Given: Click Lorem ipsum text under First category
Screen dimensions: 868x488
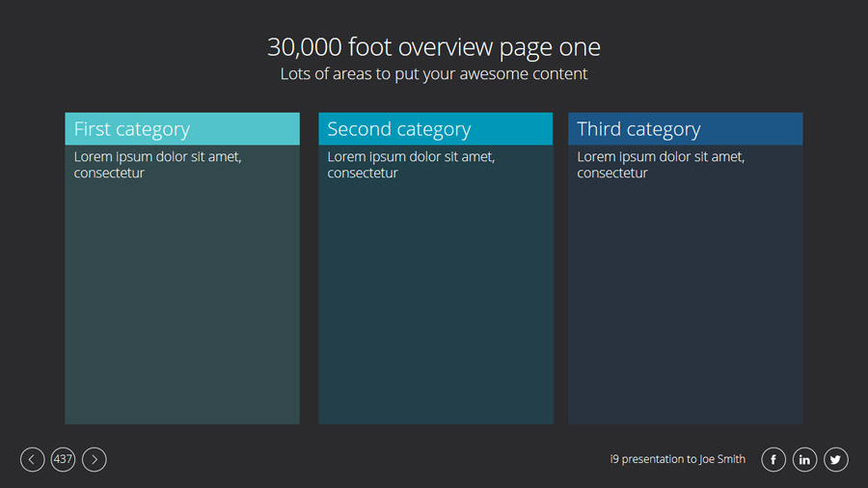Looking at the screenshot, I should coord(157,165).
